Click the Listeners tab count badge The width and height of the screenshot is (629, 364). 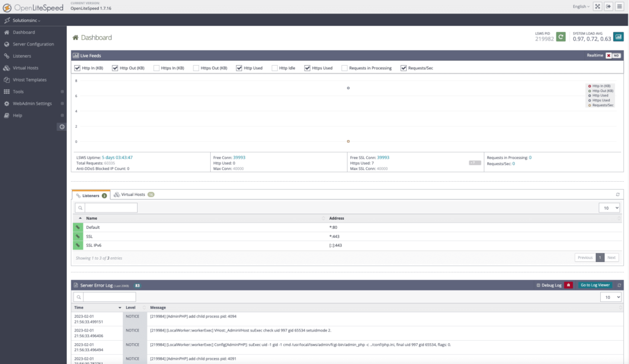coord(104,196)
